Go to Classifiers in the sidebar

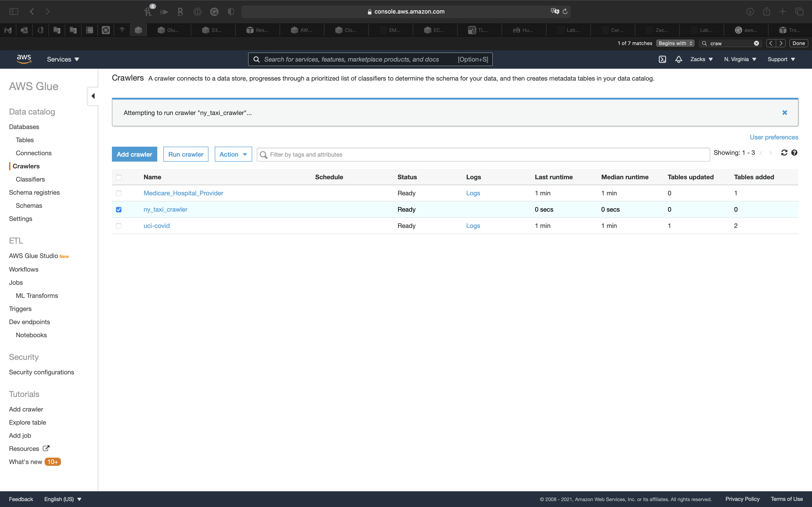[x=30, y=179]
